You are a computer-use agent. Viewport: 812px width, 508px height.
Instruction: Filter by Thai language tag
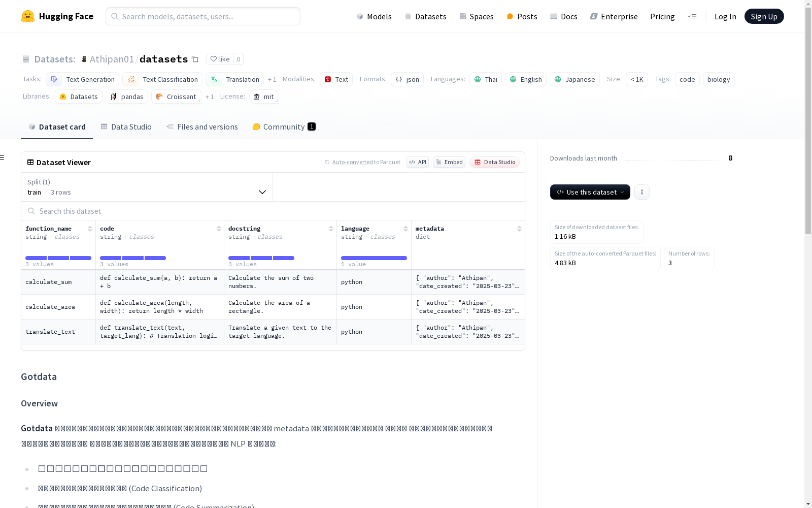point(486,79)
